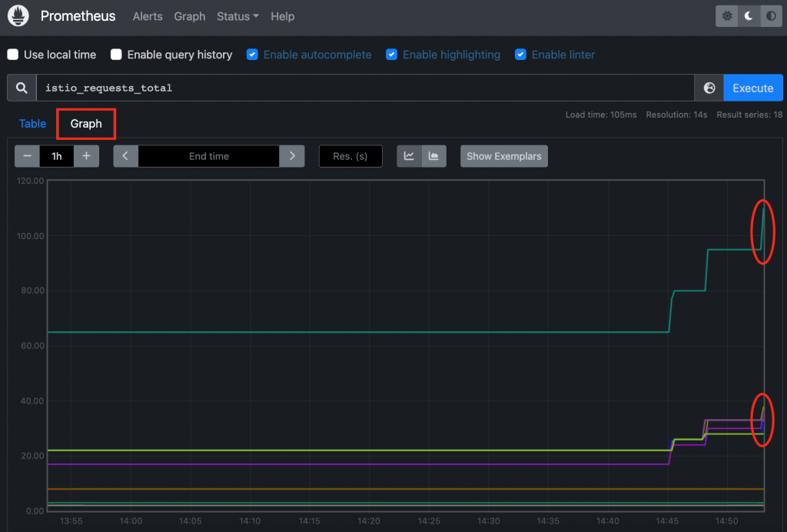Select the Graph tab below query
Viewport: 787px width, 532px height.
(x=86, y=124)
